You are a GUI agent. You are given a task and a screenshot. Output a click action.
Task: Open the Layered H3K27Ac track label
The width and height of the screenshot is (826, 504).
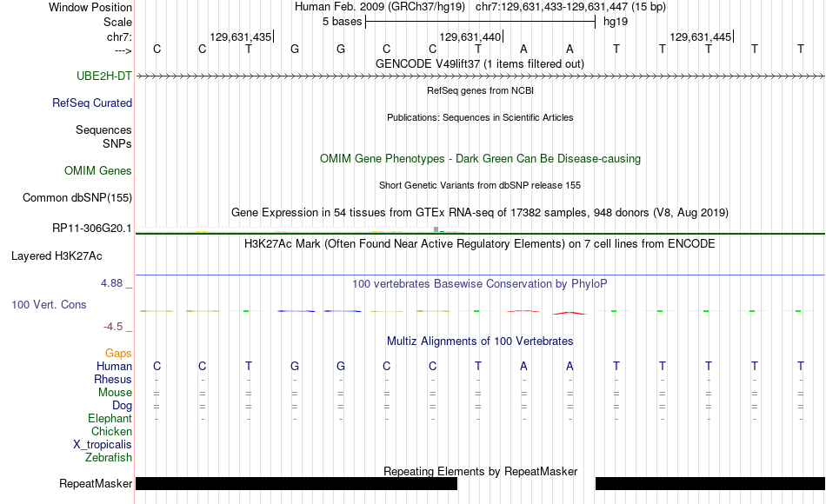click(x=57, y=256)
